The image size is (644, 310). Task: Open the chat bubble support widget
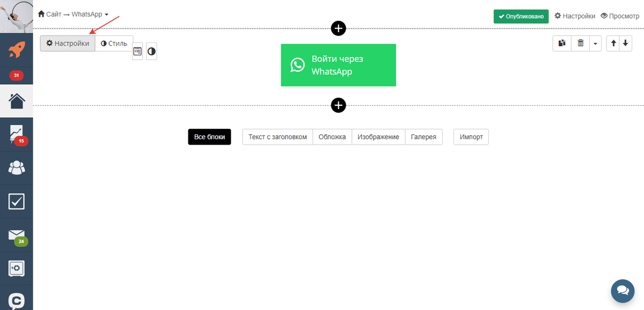[x=623, y=291]
